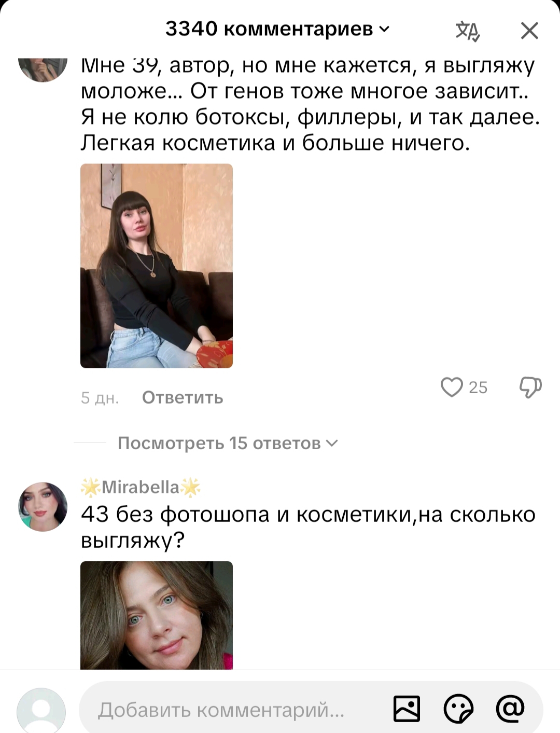Screen dimensions: 560x733
Task: Tap the translate comments icon
Action: (468, 31)
